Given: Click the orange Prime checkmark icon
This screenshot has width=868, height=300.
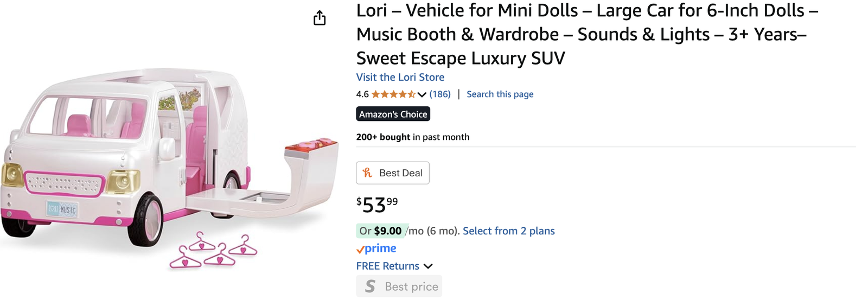Looking at the screenshot, I should [x=360, y=250].
